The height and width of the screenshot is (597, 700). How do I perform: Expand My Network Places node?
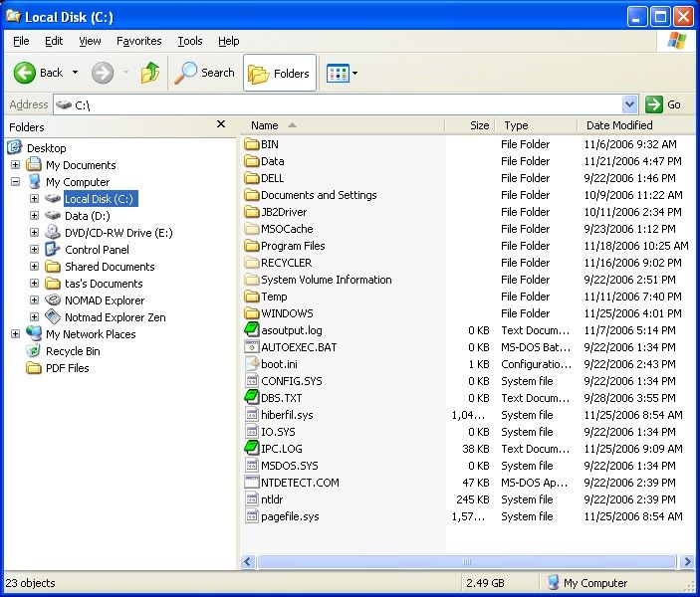16,334
